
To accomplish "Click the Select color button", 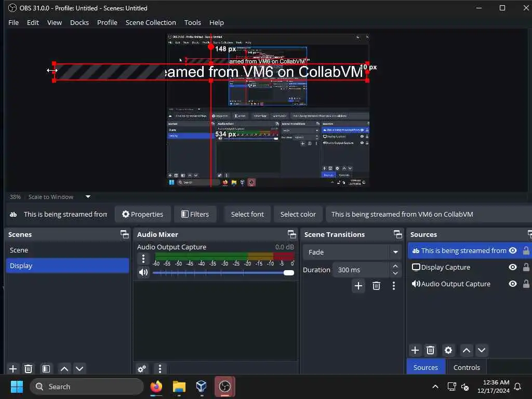I will [298, 214].
